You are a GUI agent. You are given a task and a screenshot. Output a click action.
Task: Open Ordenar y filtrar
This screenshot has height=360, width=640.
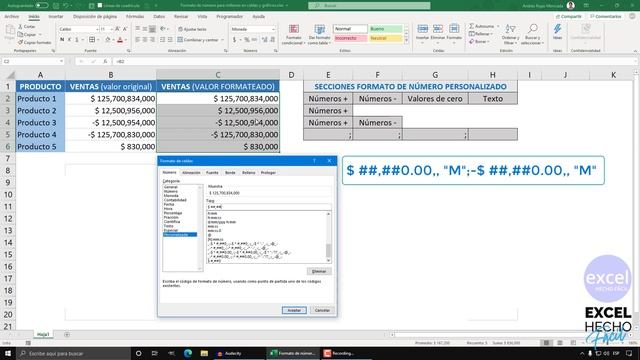(510, 34)
